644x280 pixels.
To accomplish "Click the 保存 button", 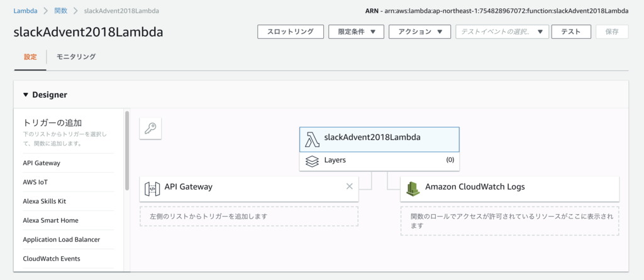I will 612,31.
